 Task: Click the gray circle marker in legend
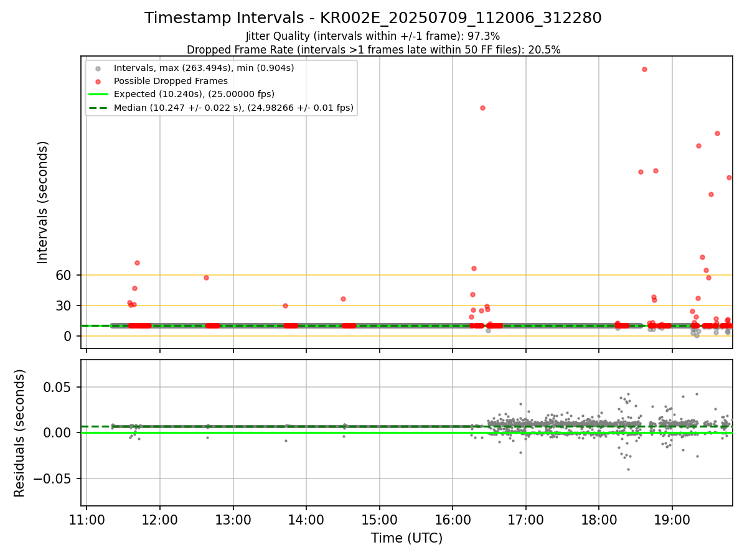coord(98,68)
